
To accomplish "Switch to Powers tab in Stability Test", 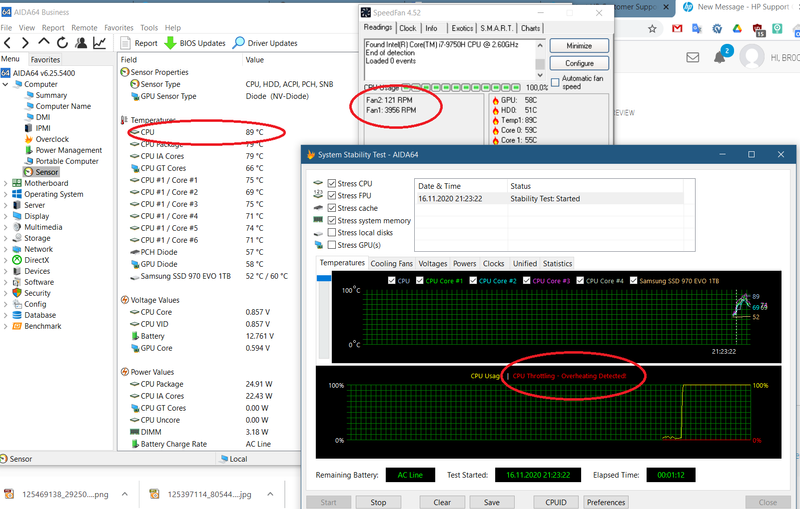I will pyautogui.click(x=464, y=264).
